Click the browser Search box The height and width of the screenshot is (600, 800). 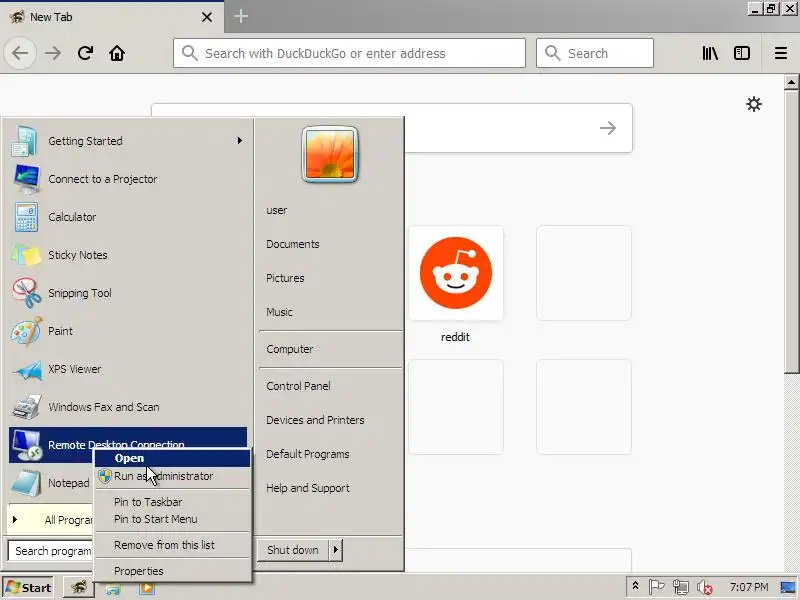click(595, 53)
